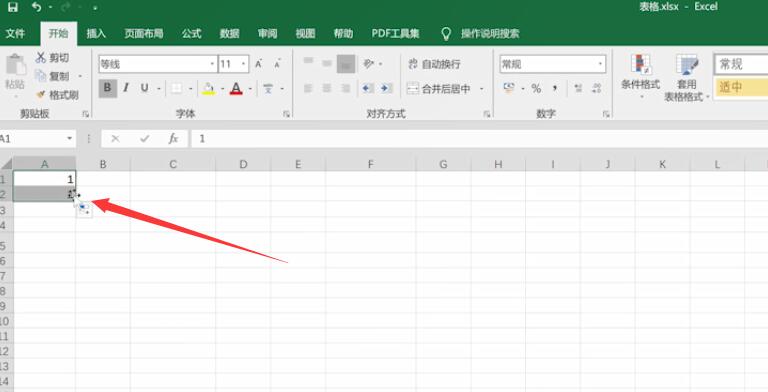Click the bottom align icon
Viewport: 768px width, 392px height.
(x=346, y=64)
